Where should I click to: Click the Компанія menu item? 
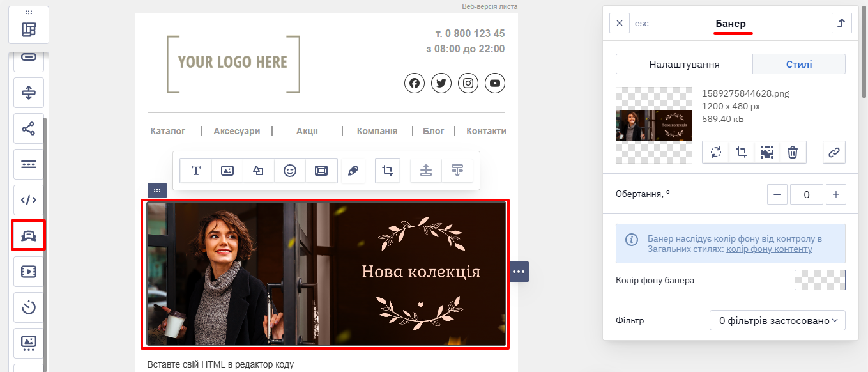(377, 131)
